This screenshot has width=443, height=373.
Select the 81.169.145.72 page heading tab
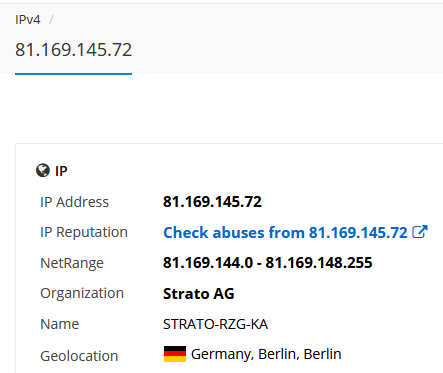[73, 50]
